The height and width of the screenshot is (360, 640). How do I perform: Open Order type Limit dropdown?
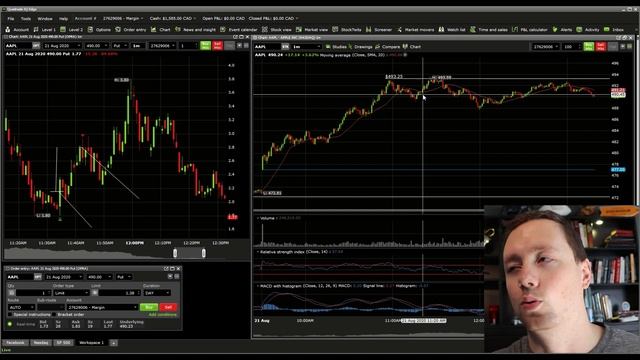pyautogui.click(x=71, y=293)
